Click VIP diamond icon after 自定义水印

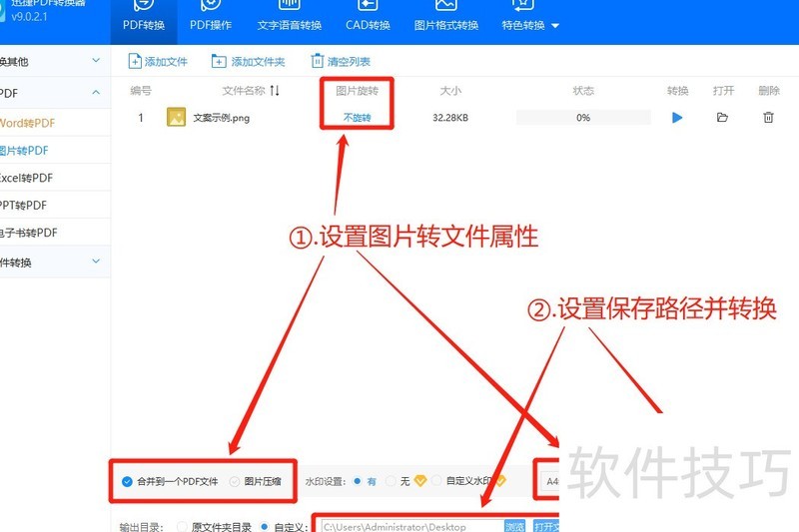tap(500, 480)
